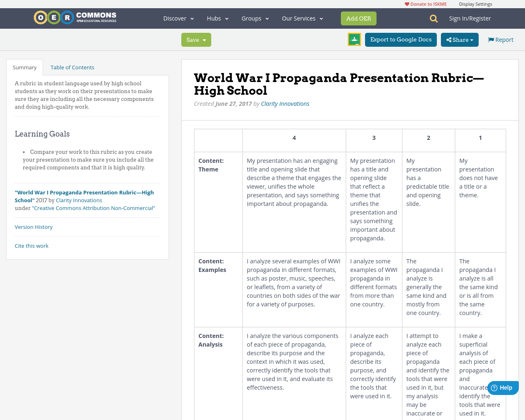The width and height of the screenshot is (525, 420).
Task: Open the Help chat bubble
Action: pyautogui.click(x=502, y=388)
